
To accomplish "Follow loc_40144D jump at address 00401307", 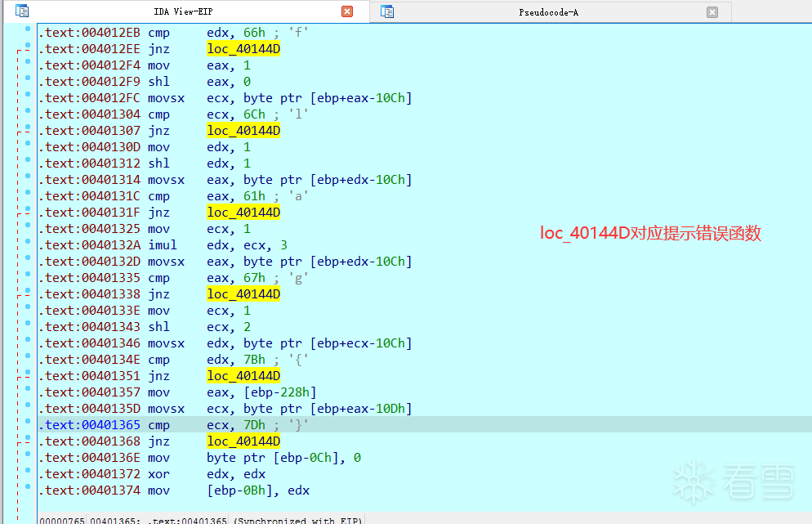I will [243, 131].
